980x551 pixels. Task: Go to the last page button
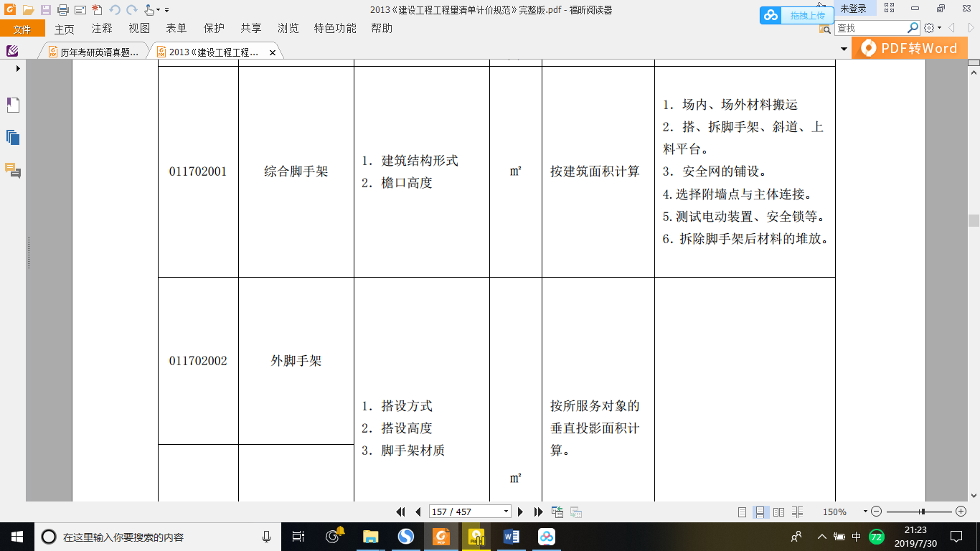coord(538,512)
